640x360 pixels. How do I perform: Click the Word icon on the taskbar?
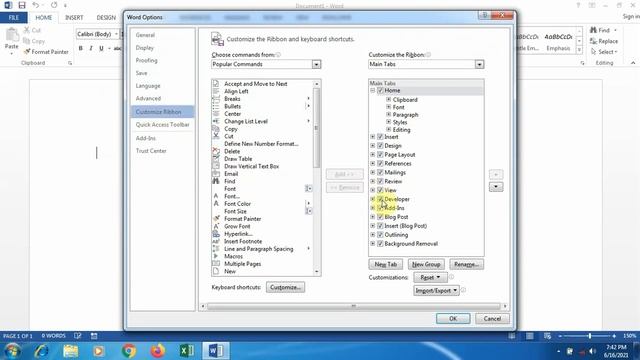[216, 351]
